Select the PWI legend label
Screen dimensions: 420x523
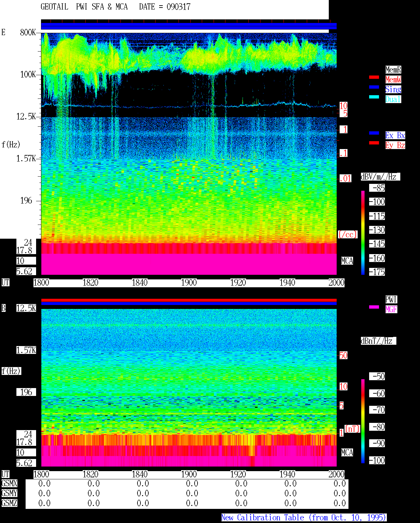tap(391, 299)
